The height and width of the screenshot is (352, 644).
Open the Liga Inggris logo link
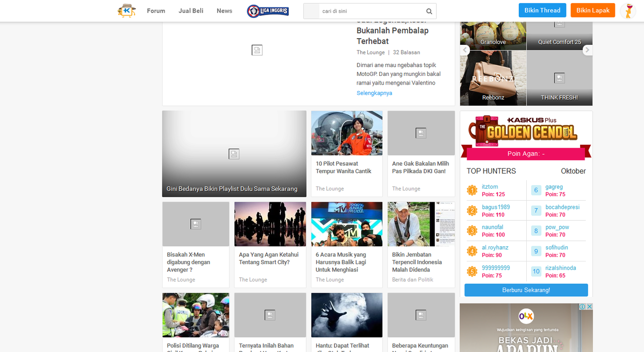click(268, 11)
